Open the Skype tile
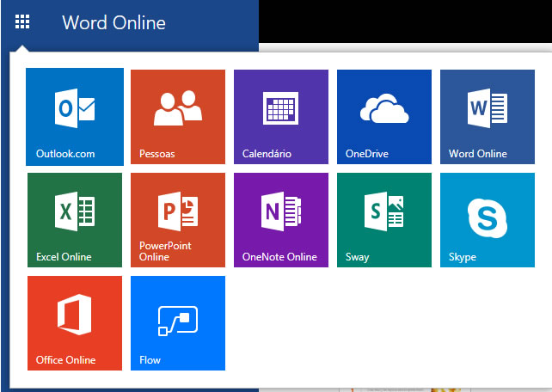552x392 pixels. click(488, 220)
